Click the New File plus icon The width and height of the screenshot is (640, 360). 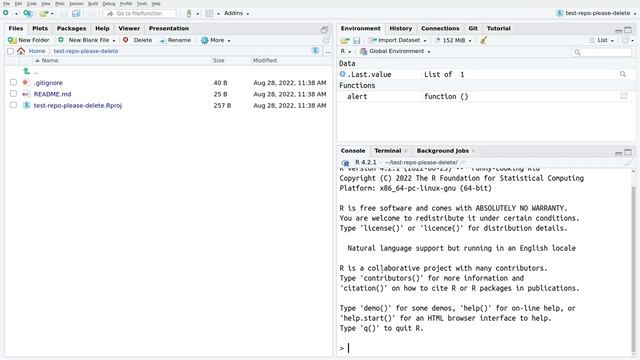(x=6, y=13)
